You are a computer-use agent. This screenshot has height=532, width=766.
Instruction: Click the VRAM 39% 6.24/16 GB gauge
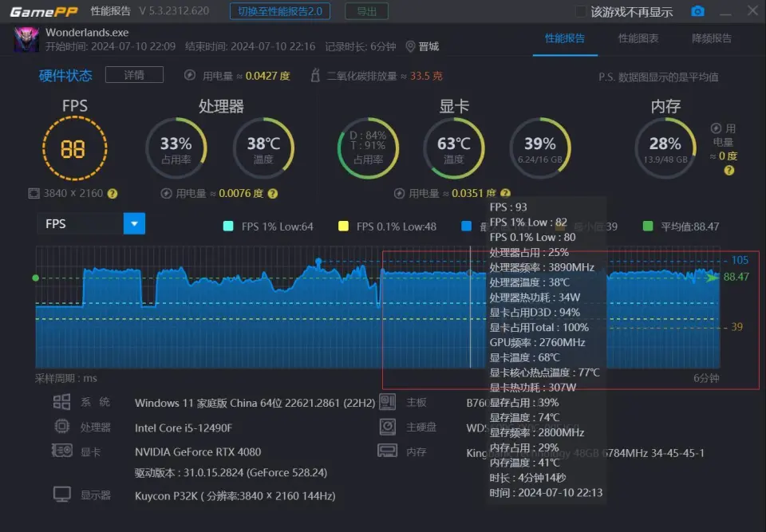click(540, 148)
